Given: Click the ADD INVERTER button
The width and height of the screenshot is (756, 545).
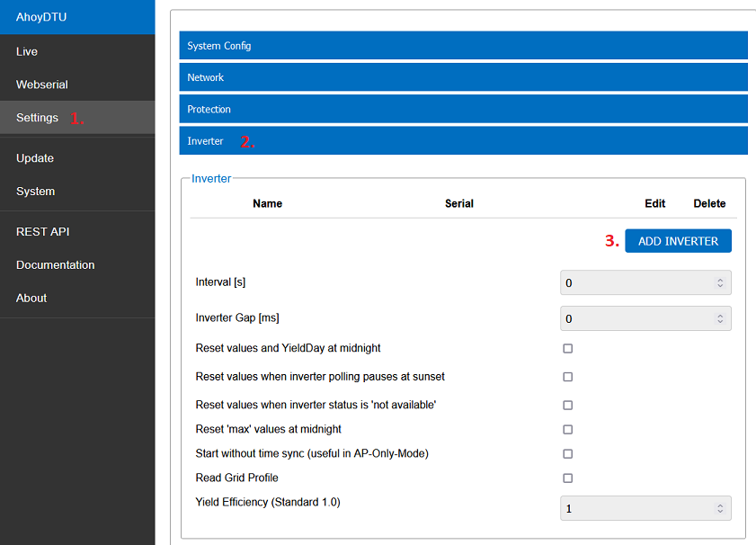Looking at the screenshot, I should tap(678, 241).
